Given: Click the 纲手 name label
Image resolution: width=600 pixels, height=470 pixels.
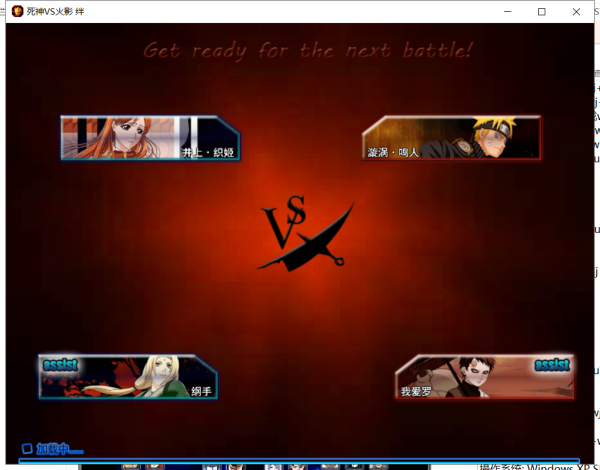Looking at the screenshot, I should coord(202,391).
